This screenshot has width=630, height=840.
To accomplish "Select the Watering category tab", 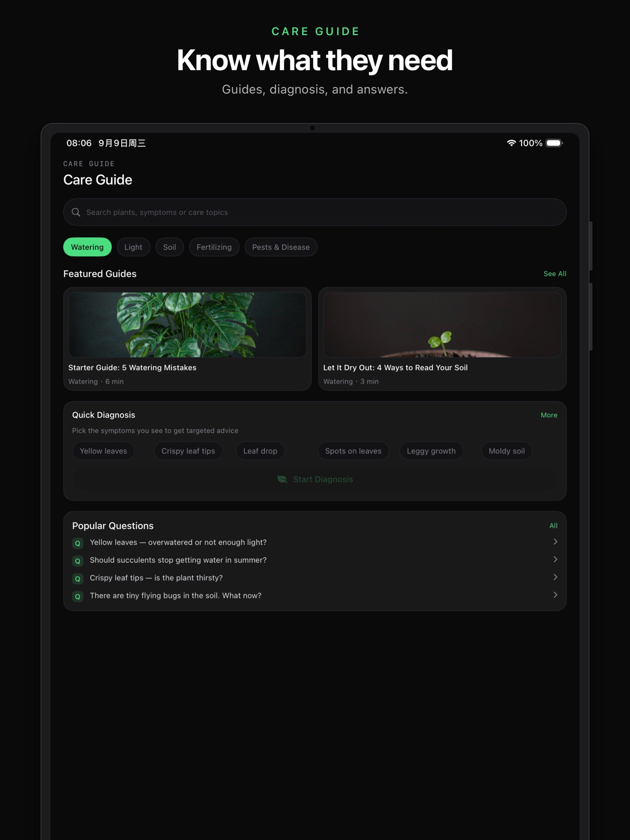I will click(87, 247).
